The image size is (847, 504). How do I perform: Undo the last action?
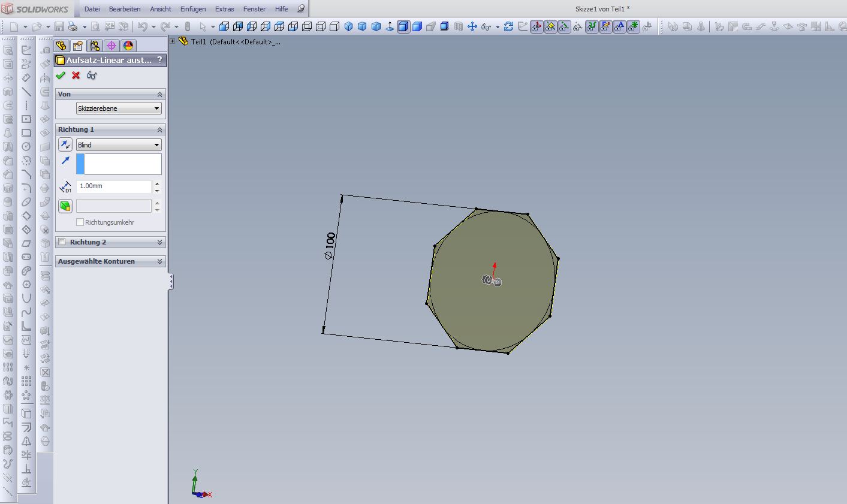tap(142, 26)
